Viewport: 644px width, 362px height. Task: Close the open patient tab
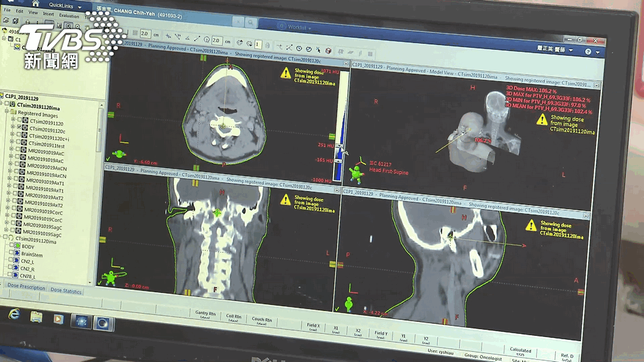[x=238, y=22]
